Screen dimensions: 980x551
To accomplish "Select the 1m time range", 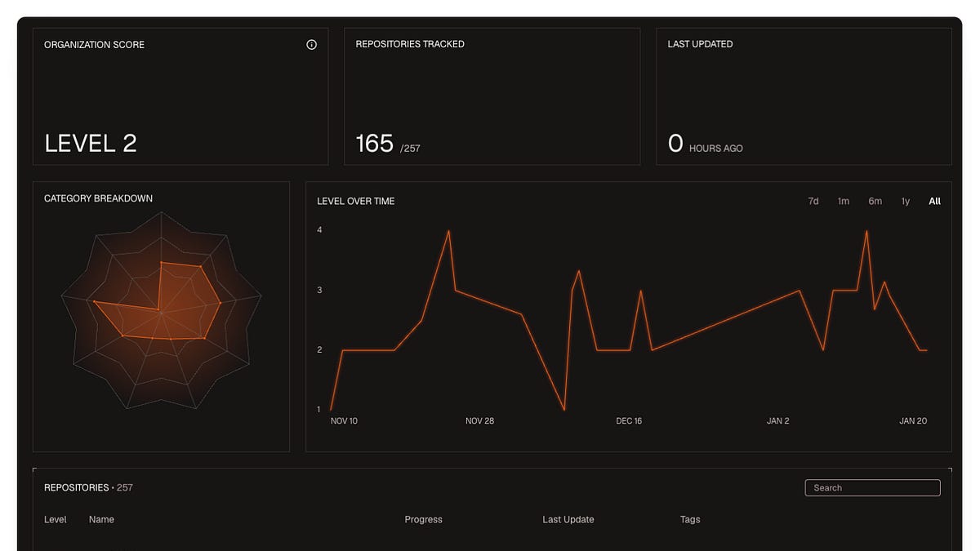I will [x=844, y=201].
